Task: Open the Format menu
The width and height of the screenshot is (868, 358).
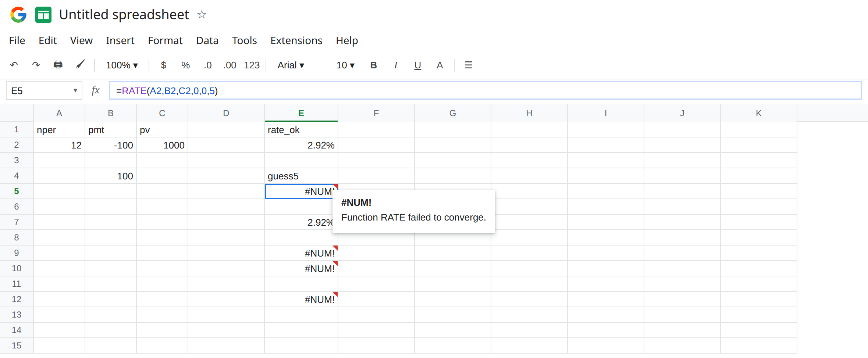Action: (x=165, y=40)
